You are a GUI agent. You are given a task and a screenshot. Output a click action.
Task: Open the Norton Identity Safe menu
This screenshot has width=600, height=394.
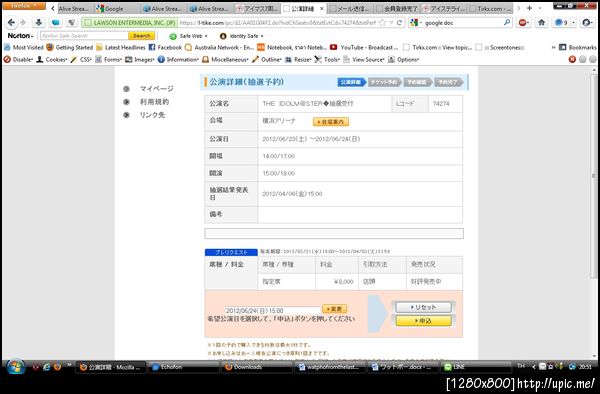(241, 36)
